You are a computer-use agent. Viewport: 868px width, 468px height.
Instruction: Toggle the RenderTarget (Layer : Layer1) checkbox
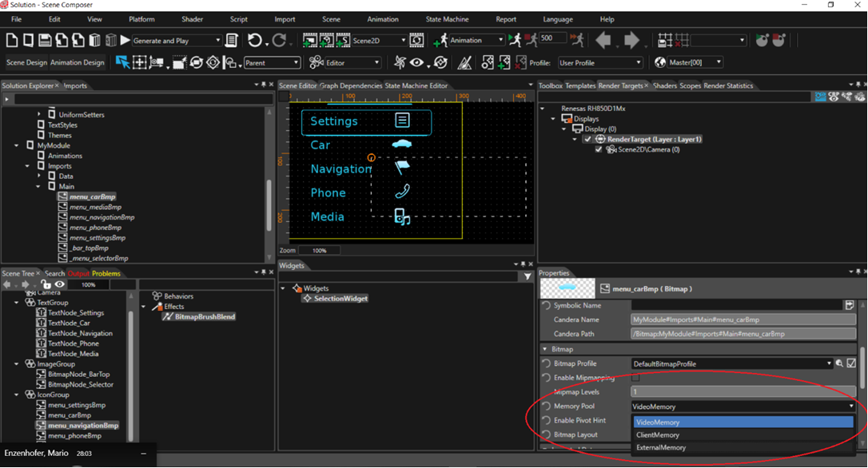click(x=587, y=140)
